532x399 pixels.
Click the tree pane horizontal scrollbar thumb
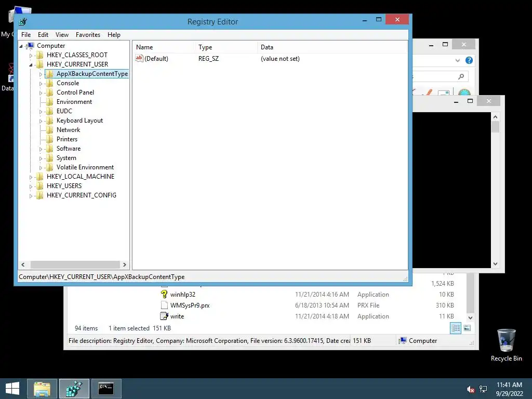point(75,264)
